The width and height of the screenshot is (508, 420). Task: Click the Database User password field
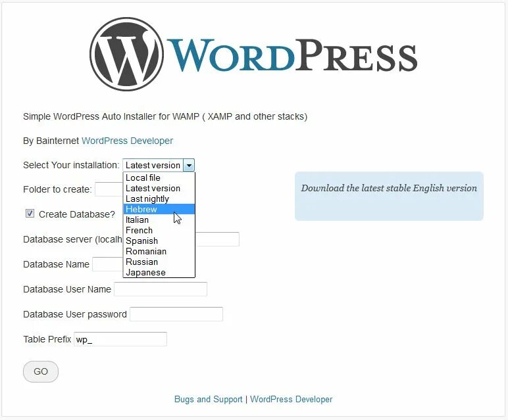click(176, 314)
